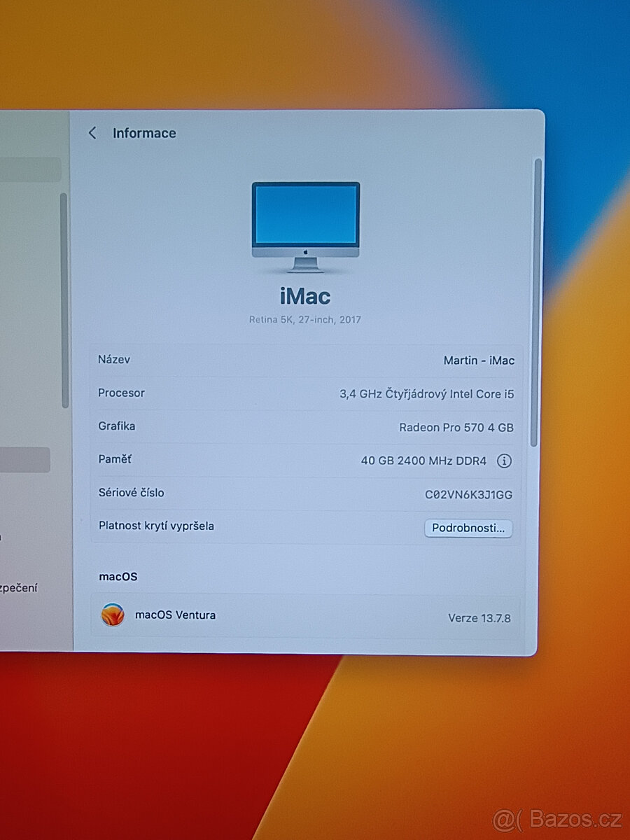Click the circled info icon beside 40 GB DDR4
This screenshot has width=630, height=840.
(x=504, y=461)
